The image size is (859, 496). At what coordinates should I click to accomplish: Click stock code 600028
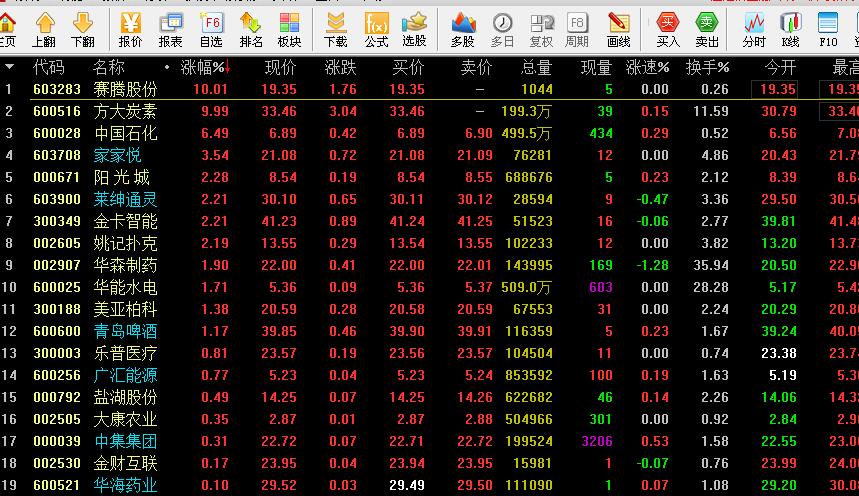tap(57, 133)
